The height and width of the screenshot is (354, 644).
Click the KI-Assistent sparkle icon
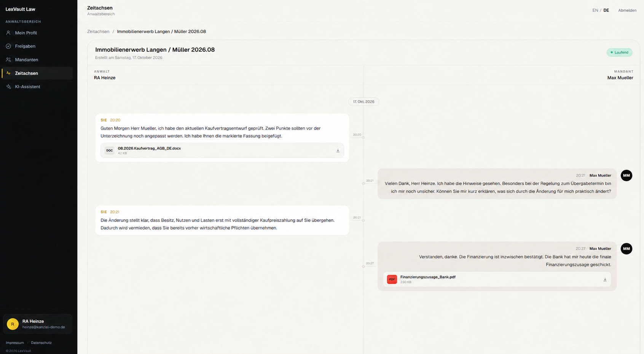click(x=8, y=87)
